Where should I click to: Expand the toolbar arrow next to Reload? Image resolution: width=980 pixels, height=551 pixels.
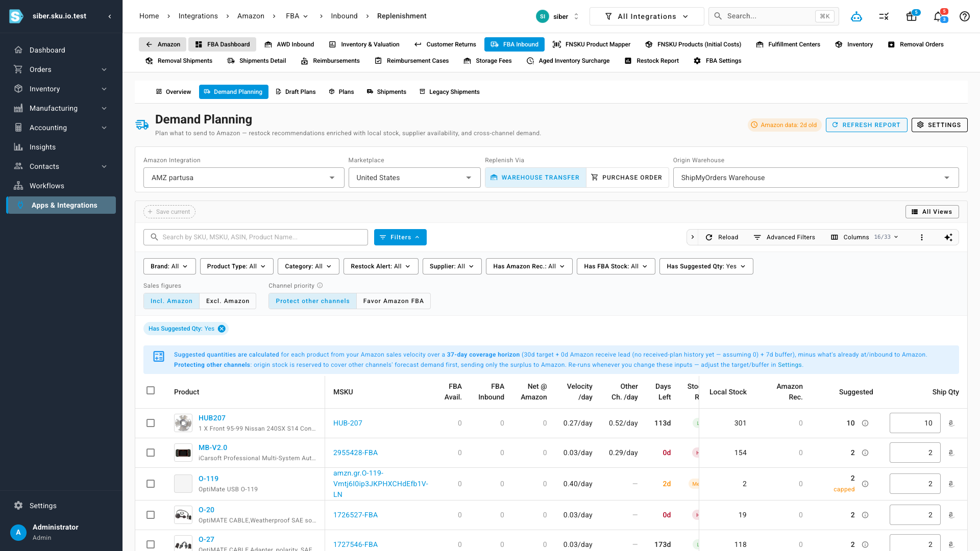pyautogui.click(x=692, y=237)
